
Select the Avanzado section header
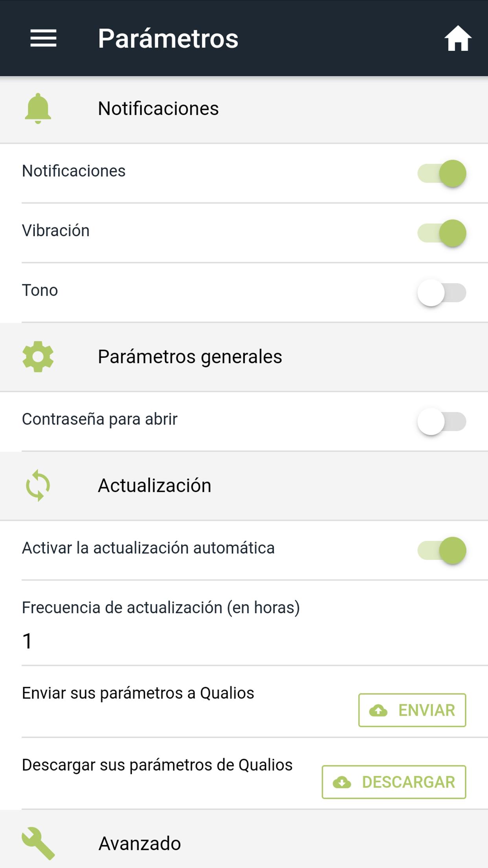(140, 843)
